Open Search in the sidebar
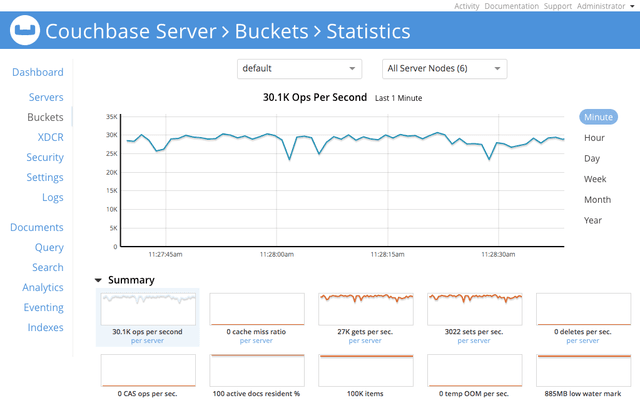The height and width of the screenshot is (400, 640). [48, 267]
